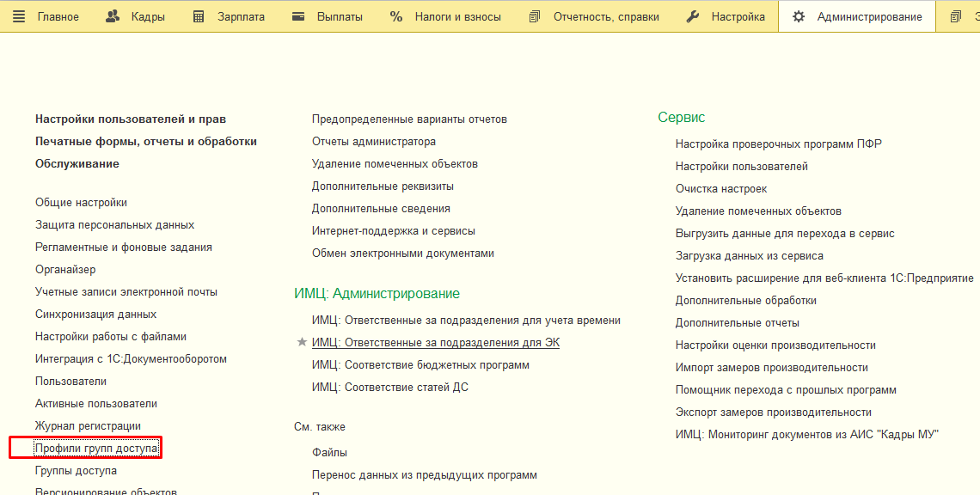Open Обмен электронными документами
Viewport: 980px width, 495px height.
pyautogui.click(x=402, y=253)
